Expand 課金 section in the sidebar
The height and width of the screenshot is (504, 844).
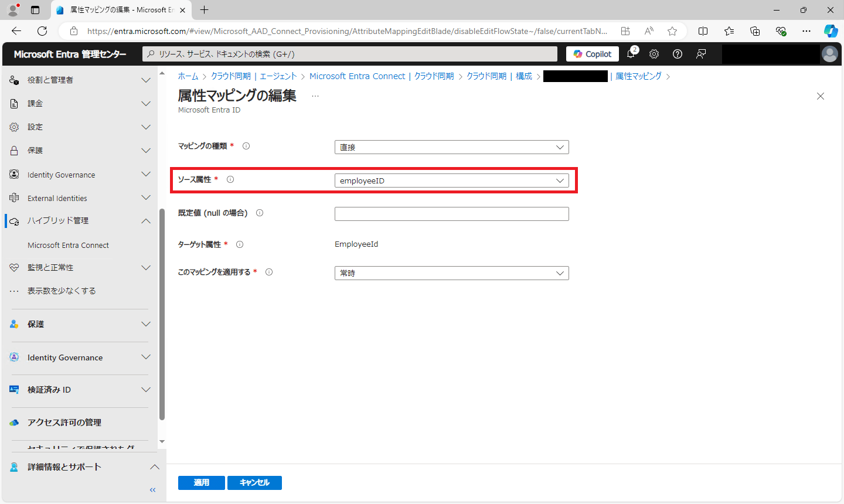[x=80, y=103]
